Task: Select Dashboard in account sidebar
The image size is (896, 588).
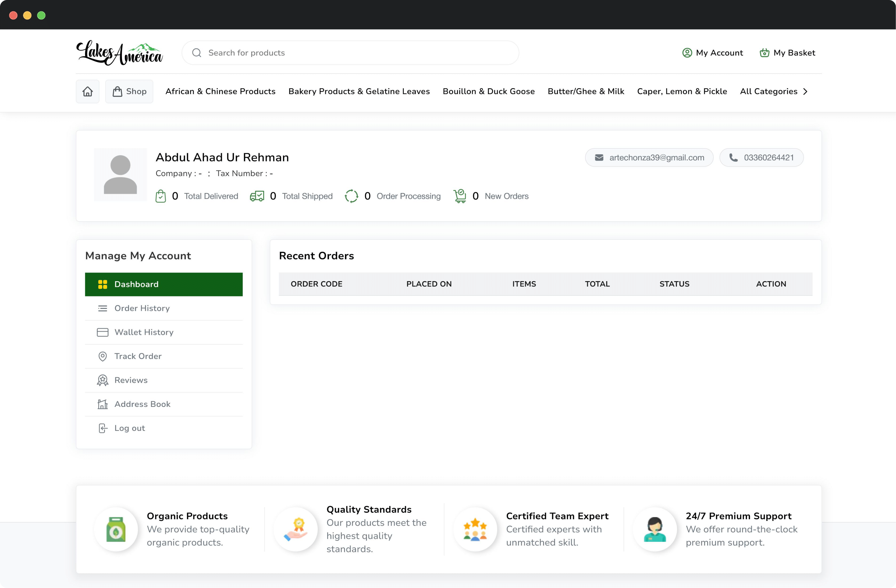Action: pos(164,284)
